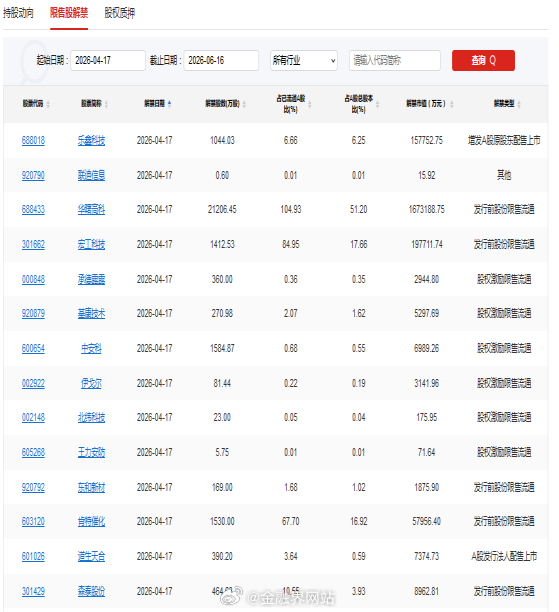
Task: Open the 所有行业 industry dropdown
Action: [304, 60]
